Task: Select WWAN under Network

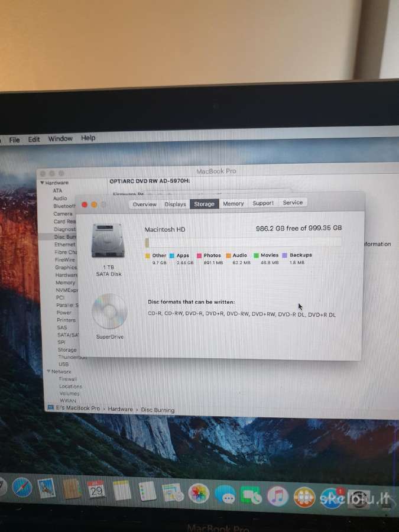Action: pos(68,401)
